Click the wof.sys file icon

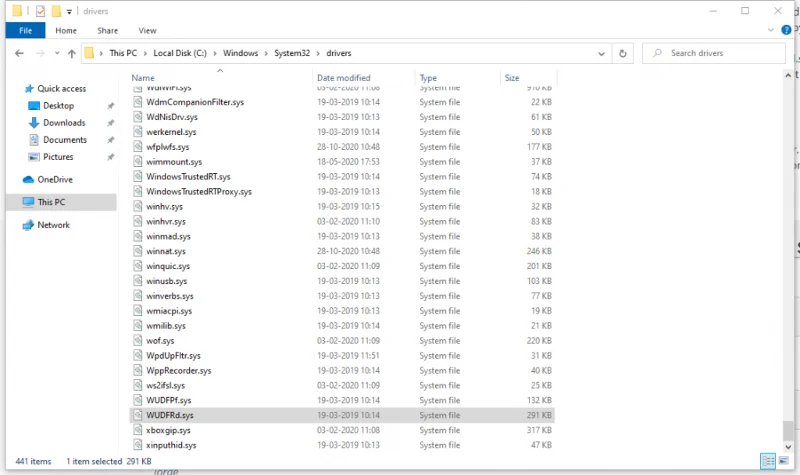pos(137,341)
